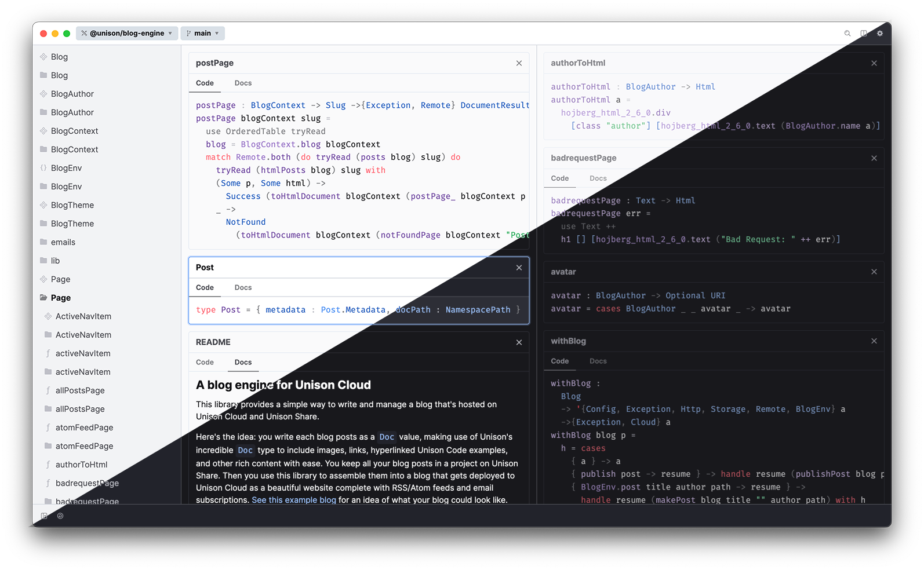The height and width of the screenshot is (570, 924).
Task: Close the authorToHtml definition card
Action: click(x=874, y=63)
